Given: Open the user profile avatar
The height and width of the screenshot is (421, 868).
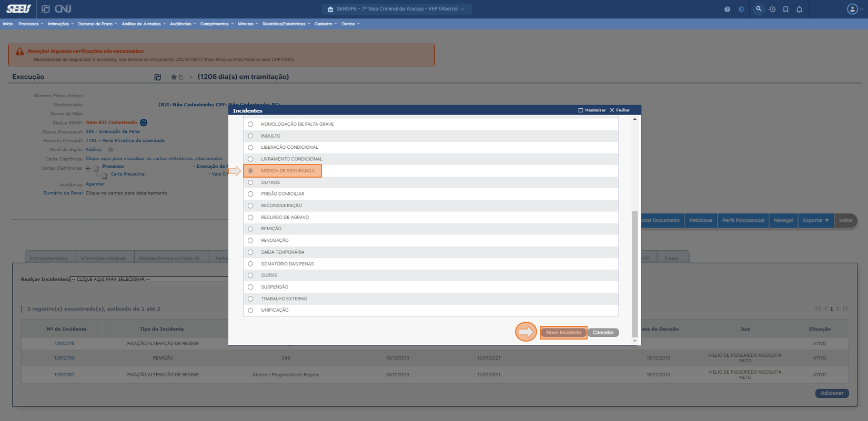Looking at the screenshot, I should pyautogui.click(x=852, y=9).
